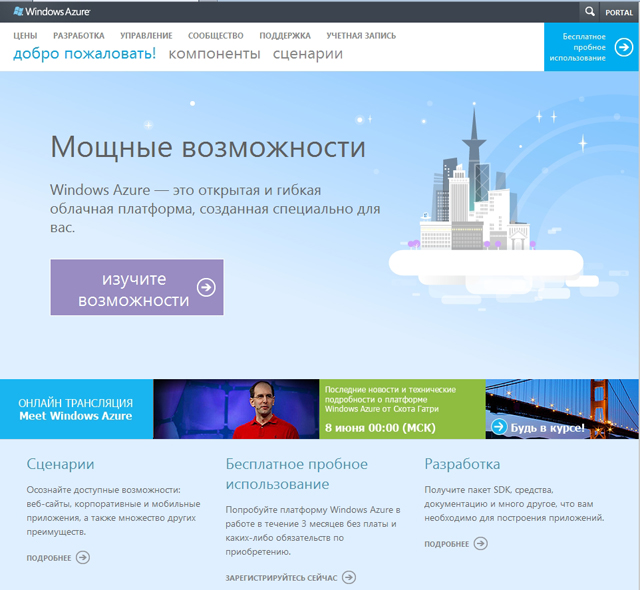The width and height of the screenshot is (640, 590).
Task: Open the УПРАВЛЕНИЕ menu item
Action: pyautogui.click(x=146, y=36)
